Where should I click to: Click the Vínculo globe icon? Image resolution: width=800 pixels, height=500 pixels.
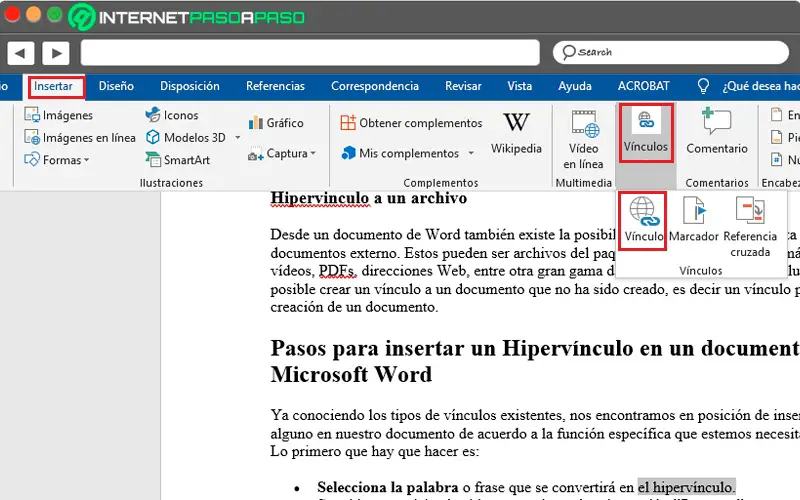[643, 210]
